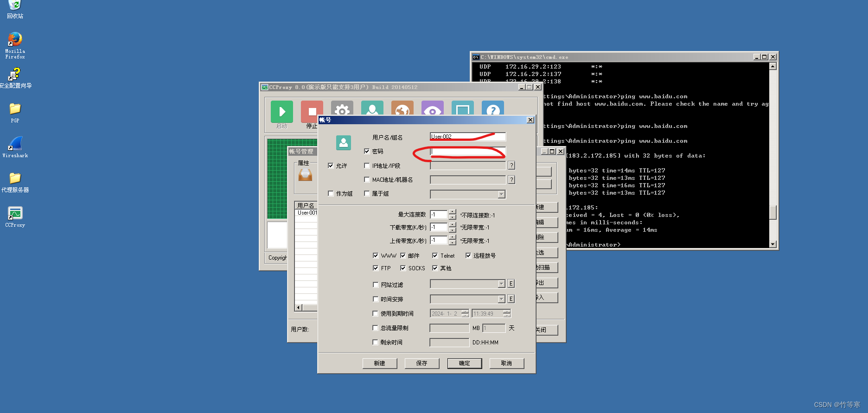The height and width of the screenshot is (413, 868).
Task: Select the 安全配置向导 desktop icon
Action: pyautogui.click(x=15, y=78)
